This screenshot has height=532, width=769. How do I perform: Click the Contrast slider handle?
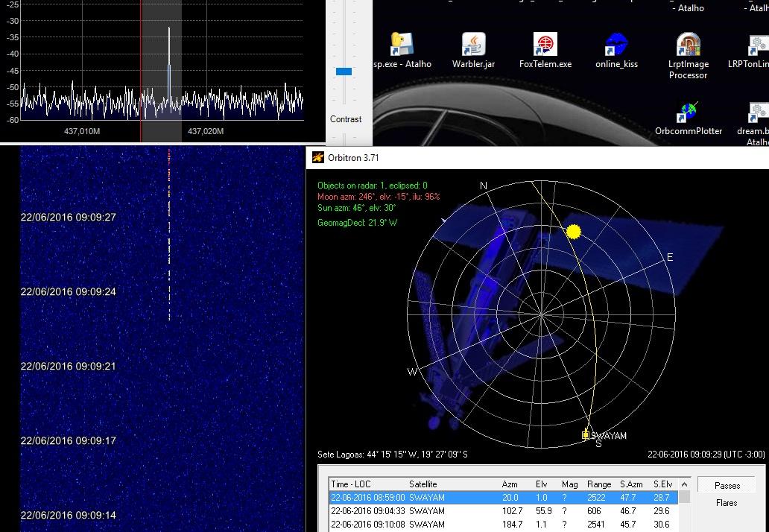click(x=344, y=72)
